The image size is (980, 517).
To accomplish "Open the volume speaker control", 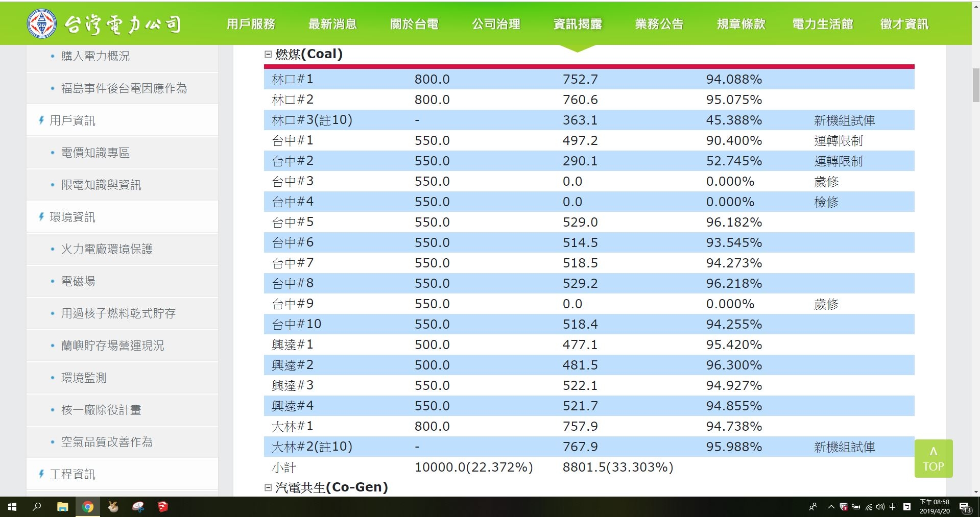I will point(880,507).
